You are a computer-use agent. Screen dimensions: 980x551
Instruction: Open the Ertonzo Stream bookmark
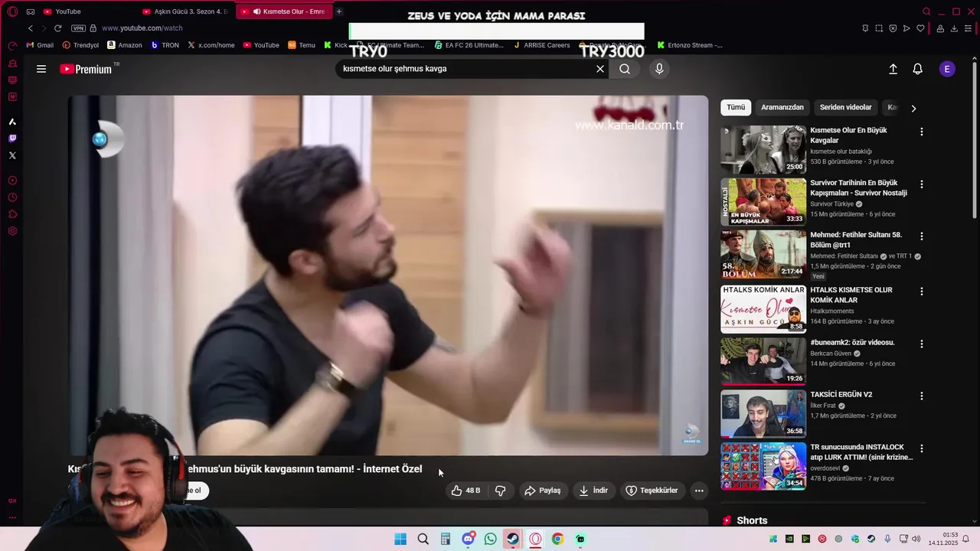(689, 45)
